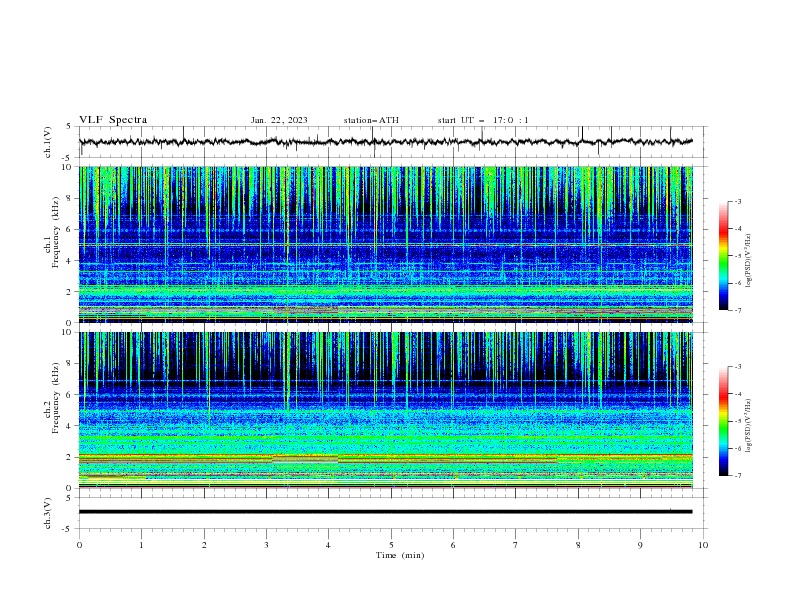Click the ch.1 spectrogram color scale bar

click(x=723, y=256)
